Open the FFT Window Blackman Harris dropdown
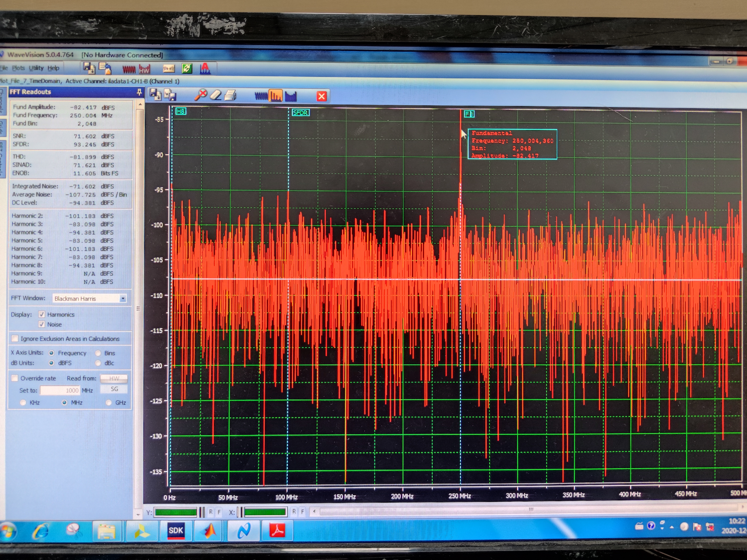Image resolution: width=747 pixels, height=560 pixels. point(123,298)
